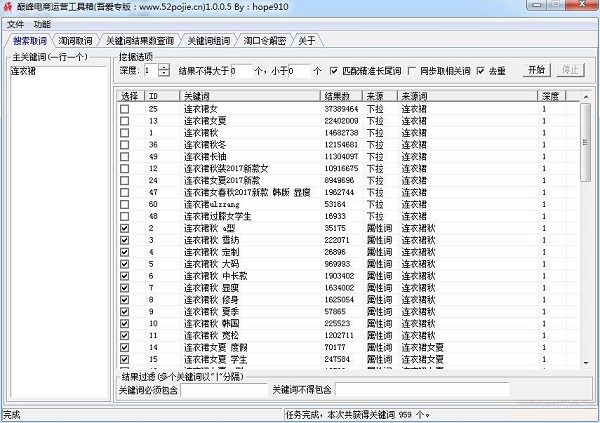This screenshot has height=423, width=600.
Task: Click the 深度 value field
Action: point(151,70)
